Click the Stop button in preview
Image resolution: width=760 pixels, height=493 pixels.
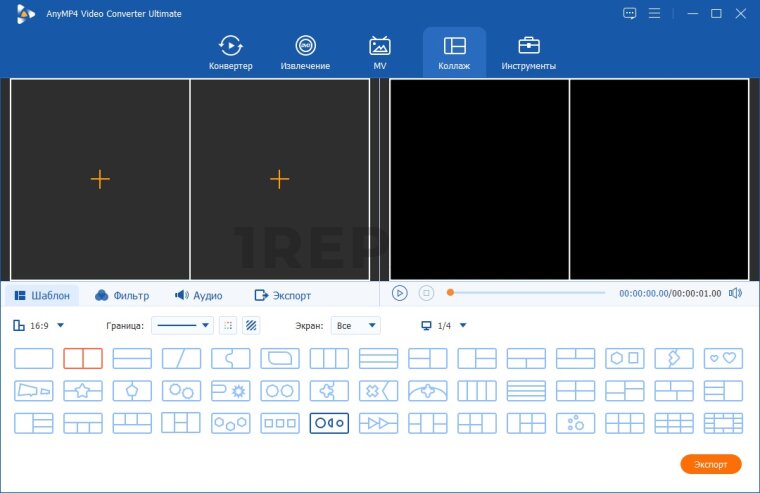tap(426, 293)
